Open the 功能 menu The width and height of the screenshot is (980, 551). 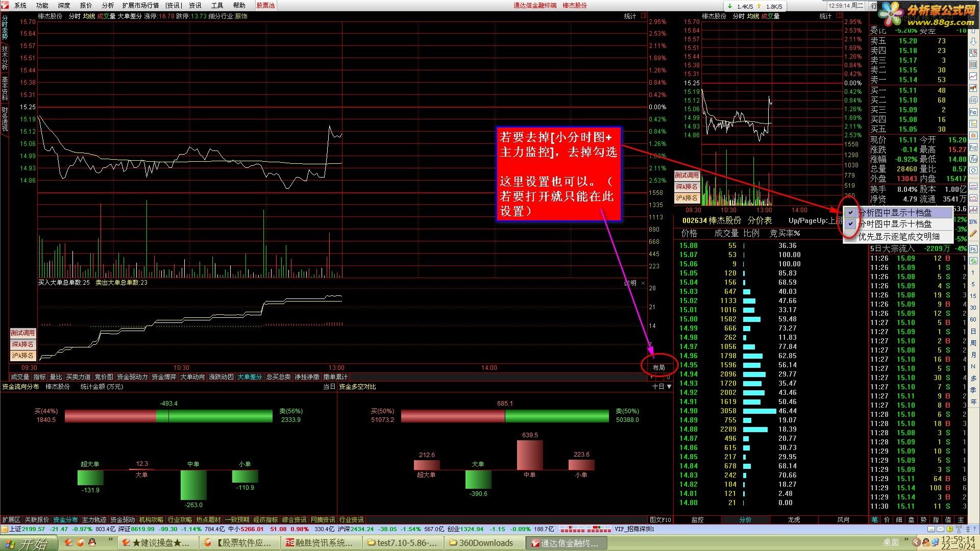click(42, 6)
